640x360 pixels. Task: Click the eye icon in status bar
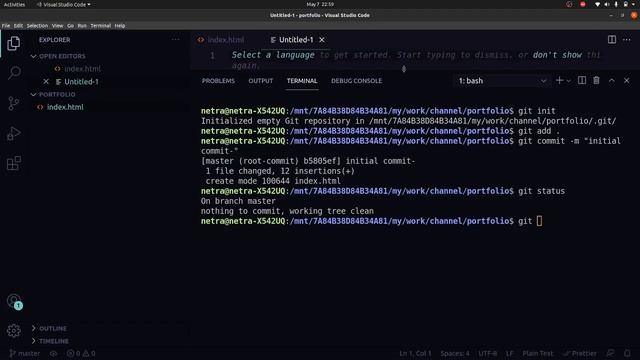53,353
